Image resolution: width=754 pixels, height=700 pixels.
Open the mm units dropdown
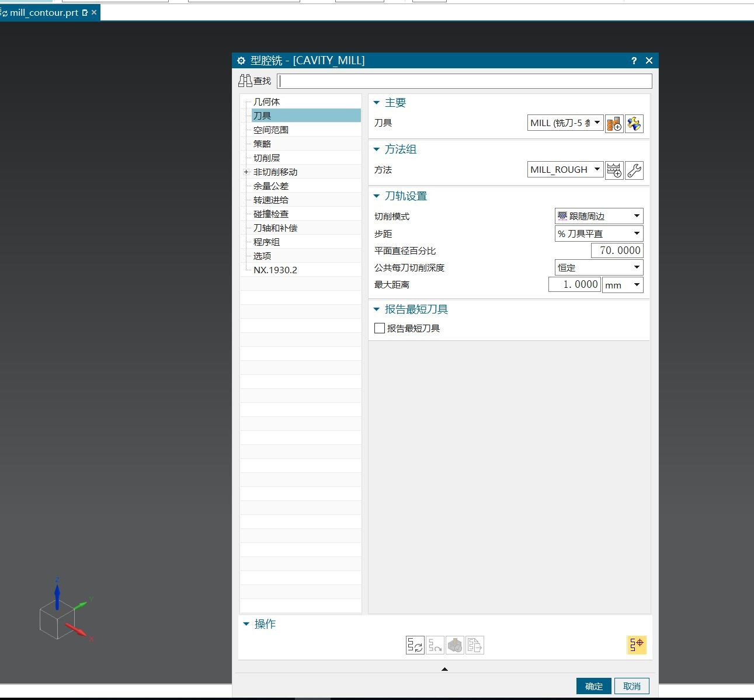(x=623, y=285)
